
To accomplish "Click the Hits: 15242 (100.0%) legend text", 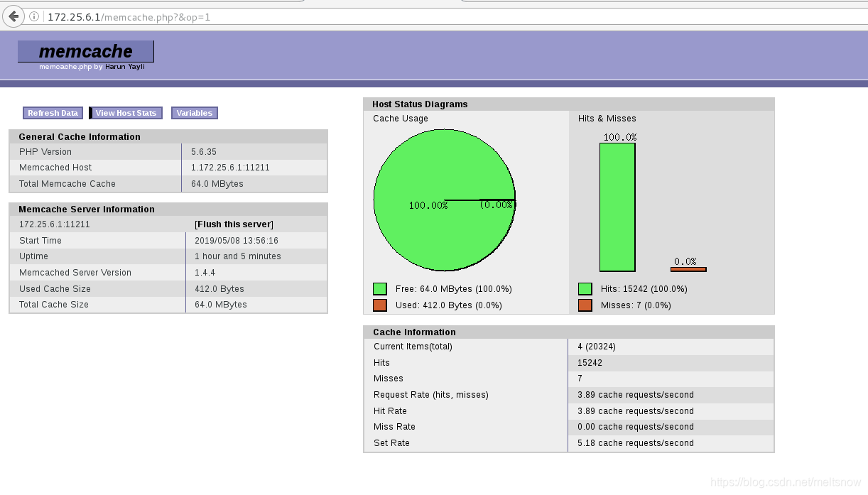I will click(644, 289).
